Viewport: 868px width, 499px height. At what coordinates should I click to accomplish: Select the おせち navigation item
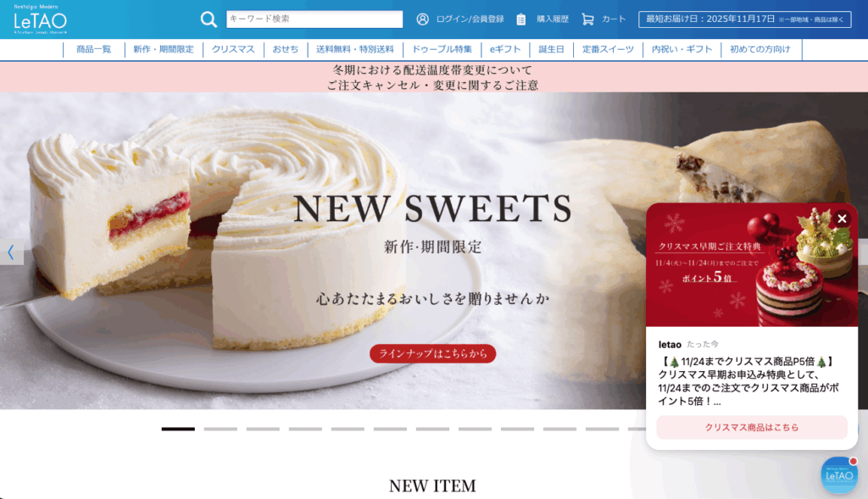[285, 49]
